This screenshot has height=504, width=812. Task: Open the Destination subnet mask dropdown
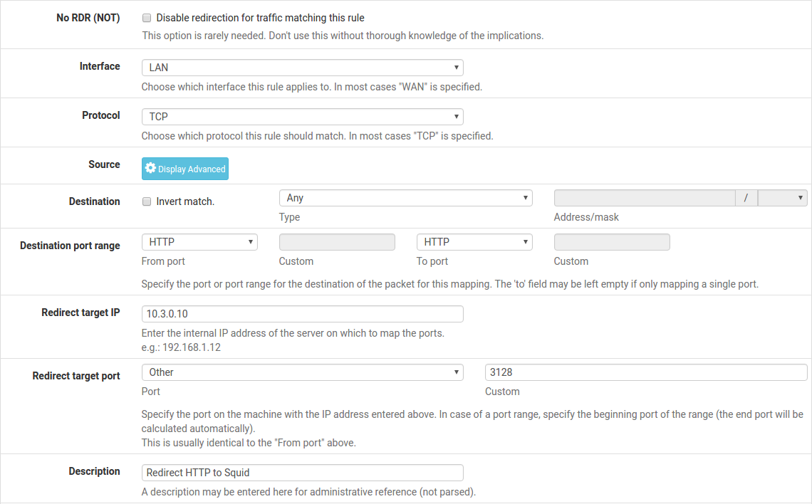[x=782, y=198]
